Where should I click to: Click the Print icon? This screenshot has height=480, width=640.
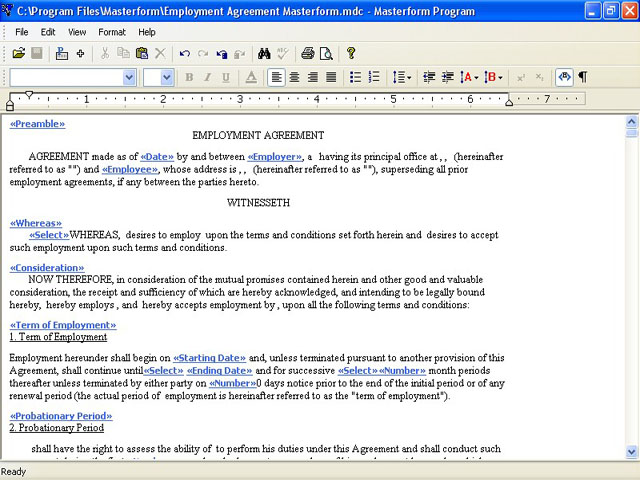point(308,53)
